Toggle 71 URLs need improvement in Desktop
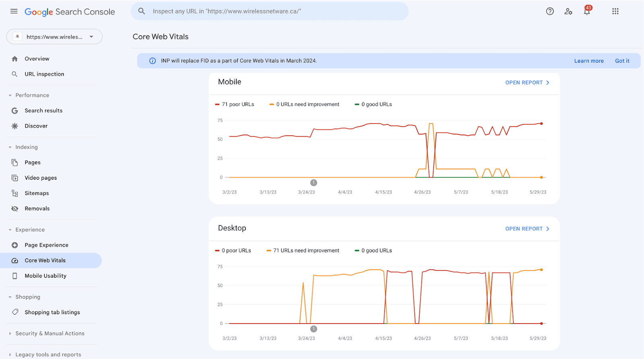Image resolution: width=644 pixels, height=359 pixels. click(303, 250)
